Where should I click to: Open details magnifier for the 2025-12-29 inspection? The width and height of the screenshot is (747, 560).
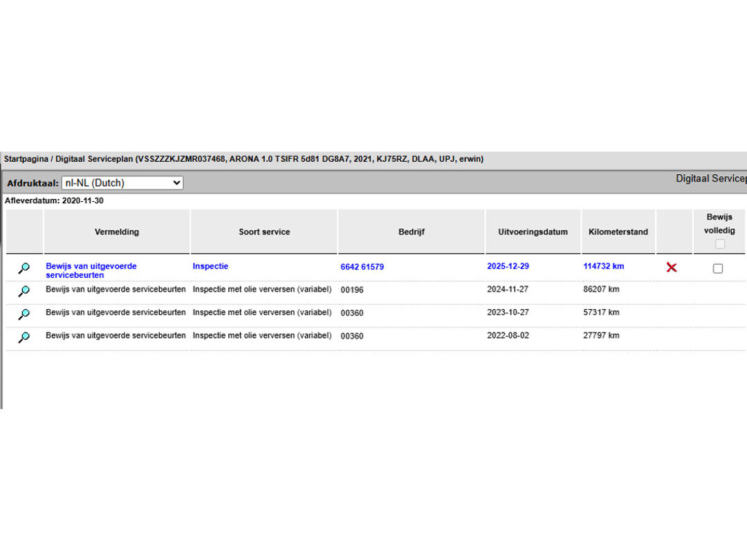pyautogui.click(x=24, y=268)
